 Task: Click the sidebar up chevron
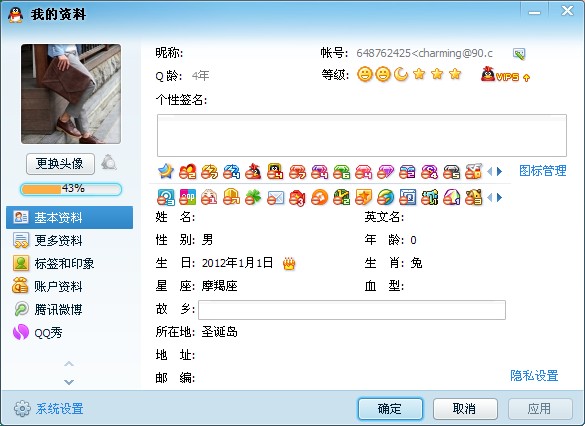click(x=69, y=364)
